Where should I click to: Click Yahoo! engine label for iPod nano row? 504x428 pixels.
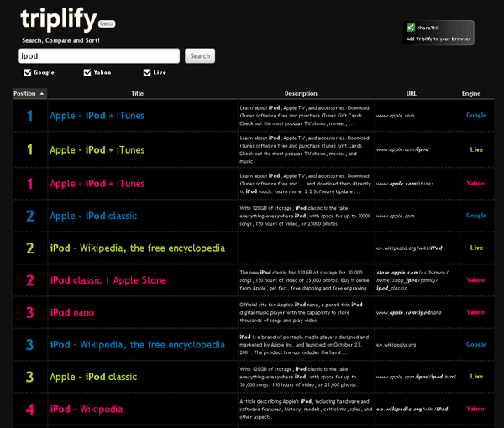476,312
